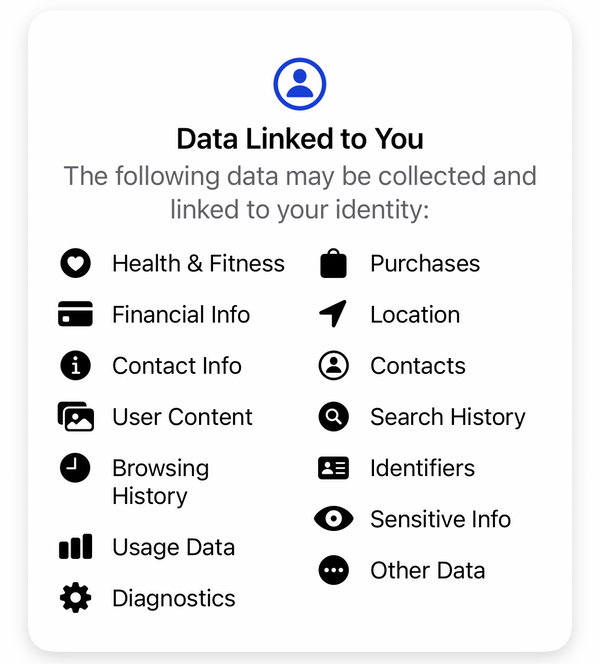Click the User Content photos icon
Viewport: 600px width, 664px height.
point(76,417)
